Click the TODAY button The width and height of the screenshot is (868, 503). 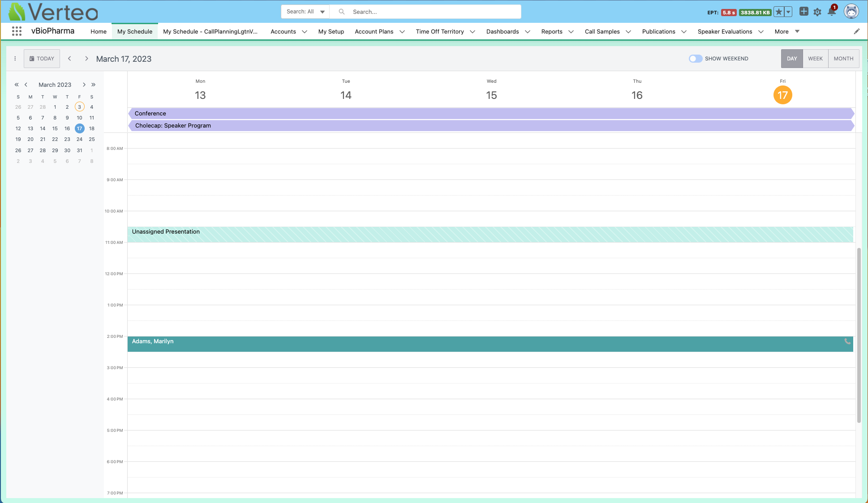pyautogui.click(x=42, y=59)
